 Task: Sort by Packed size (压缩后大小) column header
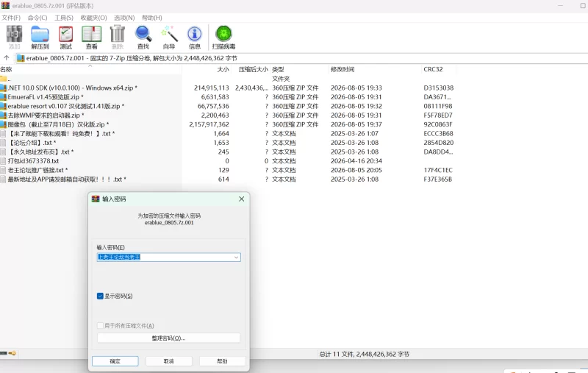[x=251, y=69]
